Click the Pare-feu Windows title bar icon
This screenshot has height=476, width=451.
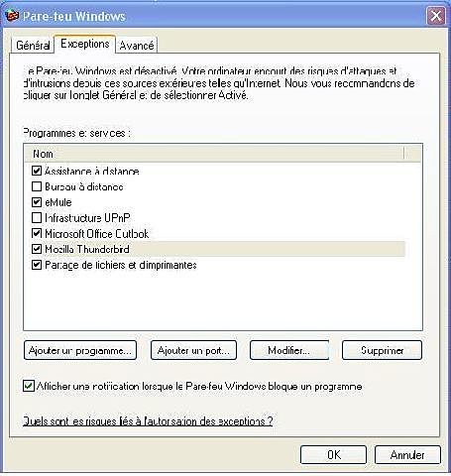point(12,16)
